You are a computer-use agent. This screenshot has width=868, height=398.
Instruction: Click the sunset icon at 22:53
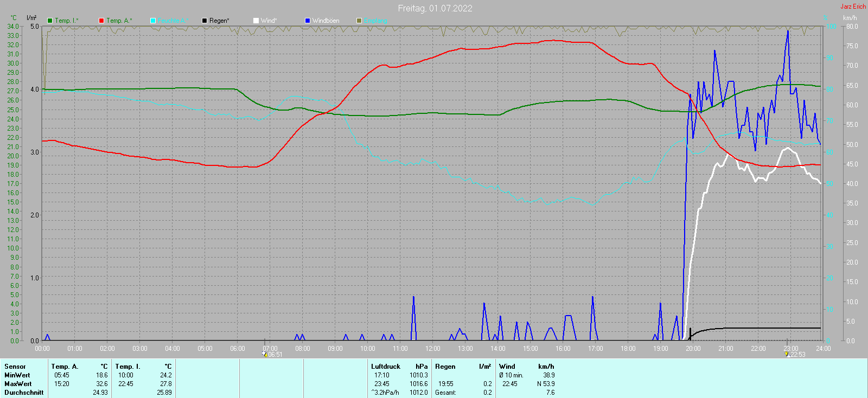(x=787, y=354)
